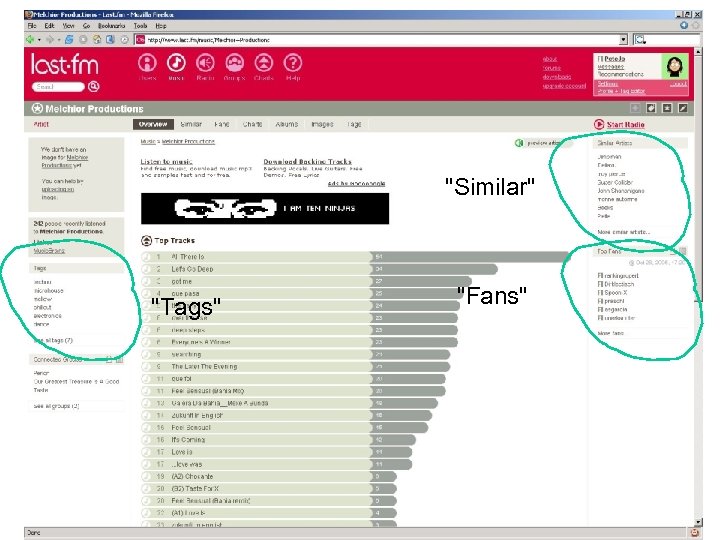Open the Messages link in the user box

611,67
